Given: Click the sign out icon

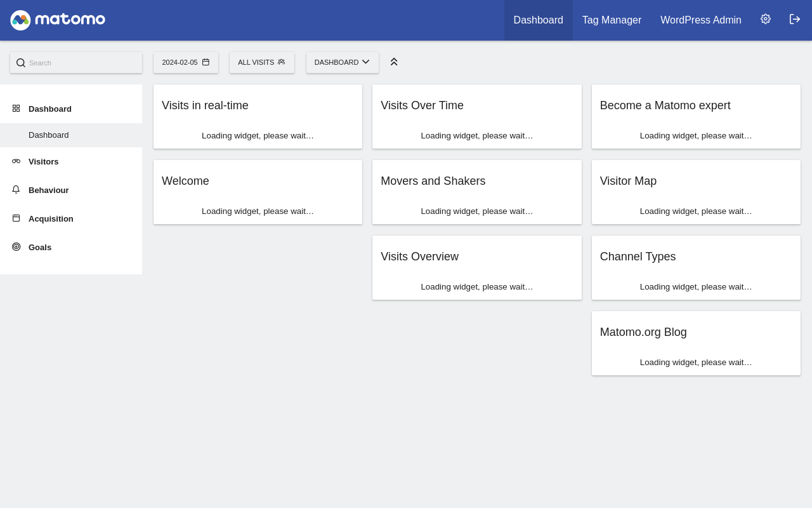Looking at the screenshot, I should pos(795,19).
